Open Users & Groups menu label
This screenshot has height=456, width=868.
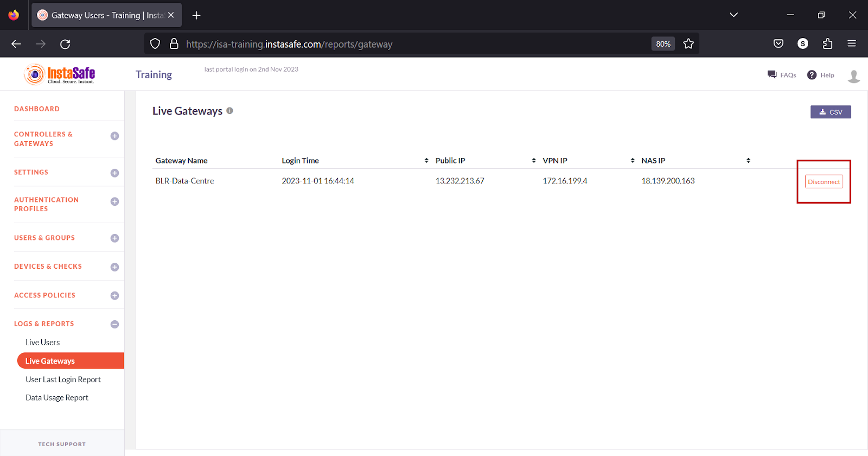pos(44,238)
